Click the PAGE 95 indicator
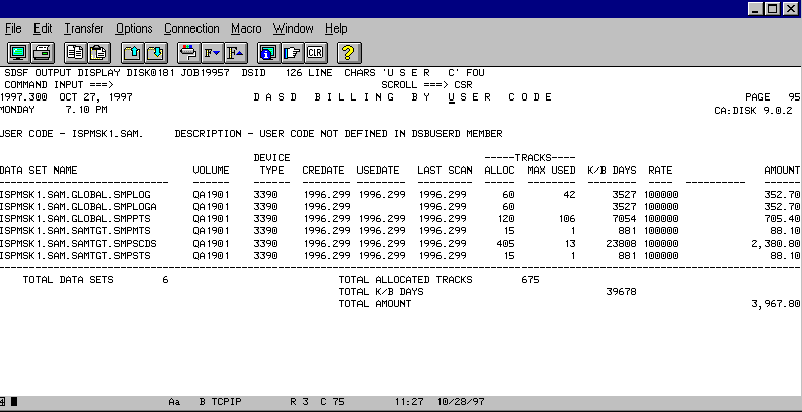Viewport: 802px width, 412px height. [x=772, y=97]
